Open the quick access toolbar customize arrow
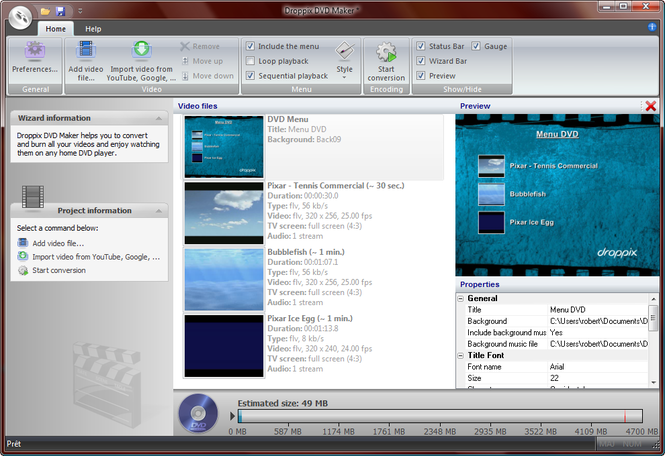Image resolution: width=665 pixels, height=456 pixels. click(80, 11)
